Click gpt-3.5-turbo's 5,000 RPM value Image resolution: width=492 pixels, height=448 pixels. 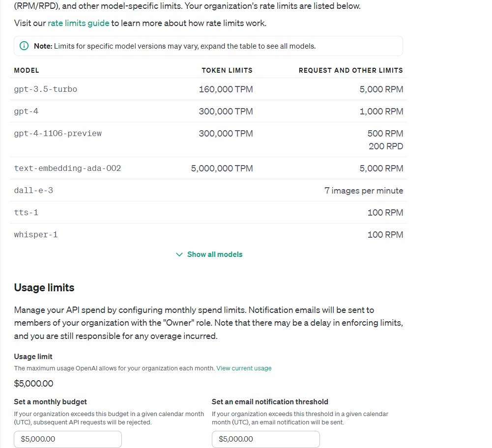click(x=381, y=89)
